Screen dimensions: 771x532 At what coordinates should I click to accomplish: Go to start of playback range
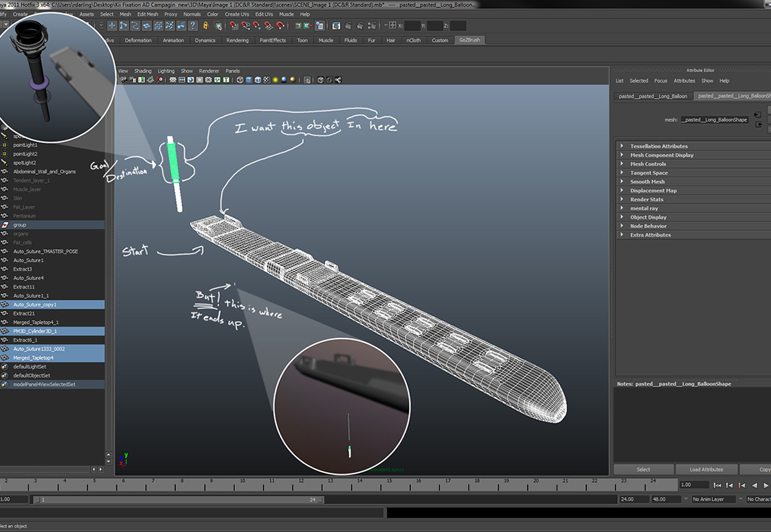718,485
